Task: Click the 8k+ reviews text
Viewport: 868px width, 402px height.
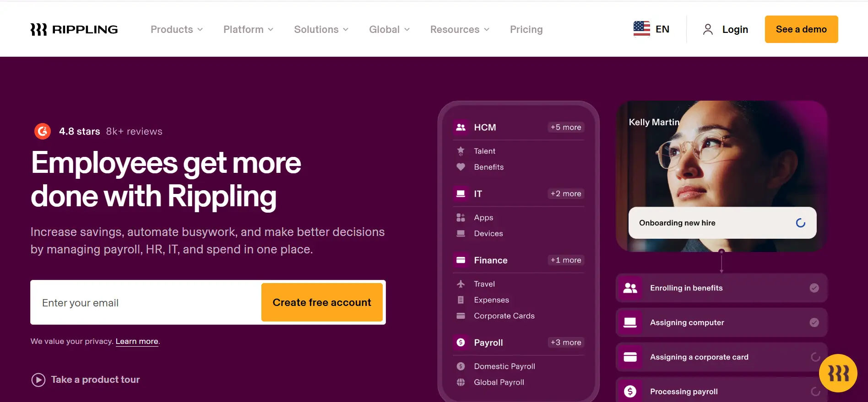Action: 134,131
